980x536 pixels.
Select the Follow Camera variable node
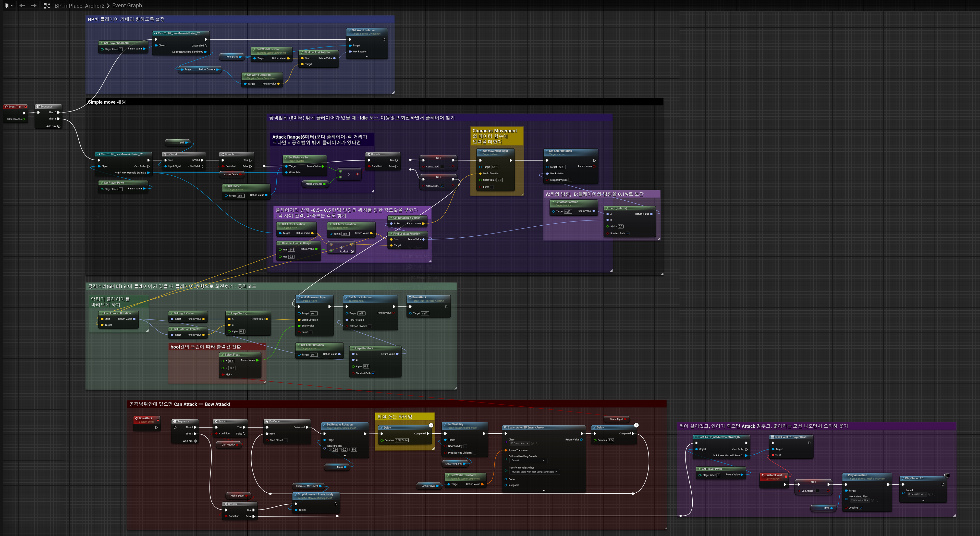pos(200,69)
